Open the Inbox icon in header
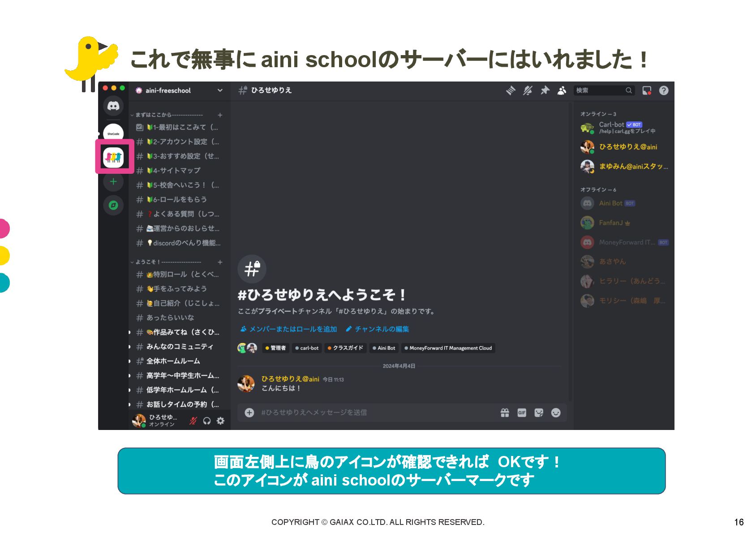 (x=647, y=90)
